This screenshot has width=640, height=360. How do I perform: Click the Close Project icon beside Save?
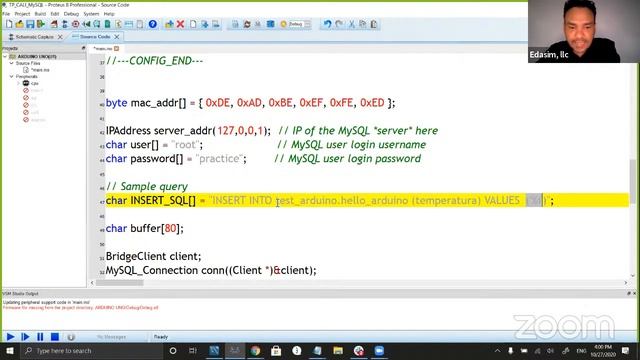point(40,24)
